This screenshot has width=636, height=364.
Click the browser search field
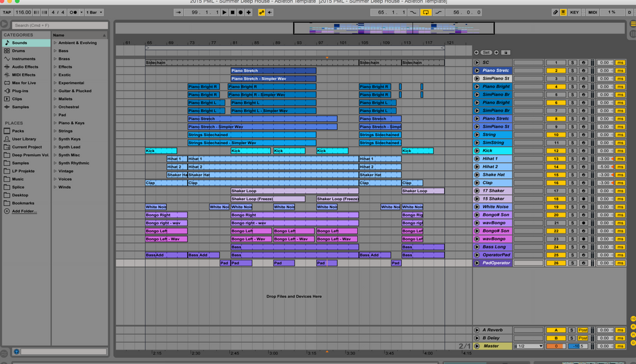(x=60, y=25)
